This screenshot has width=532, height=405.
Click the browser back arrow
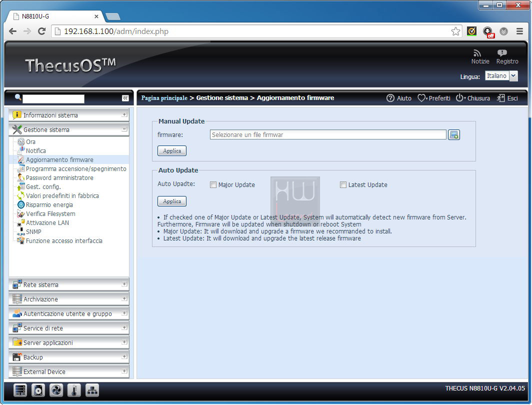(x=13, y=31)
